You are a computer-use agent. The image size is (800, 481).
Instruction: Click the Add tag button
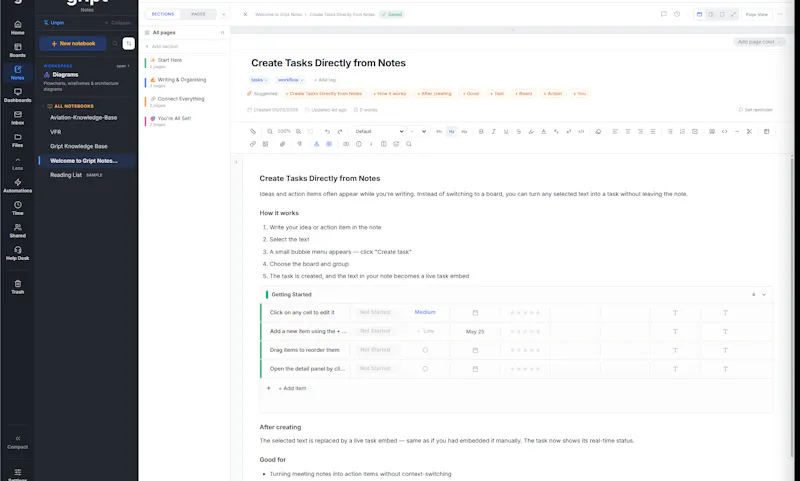pos(325,80)
